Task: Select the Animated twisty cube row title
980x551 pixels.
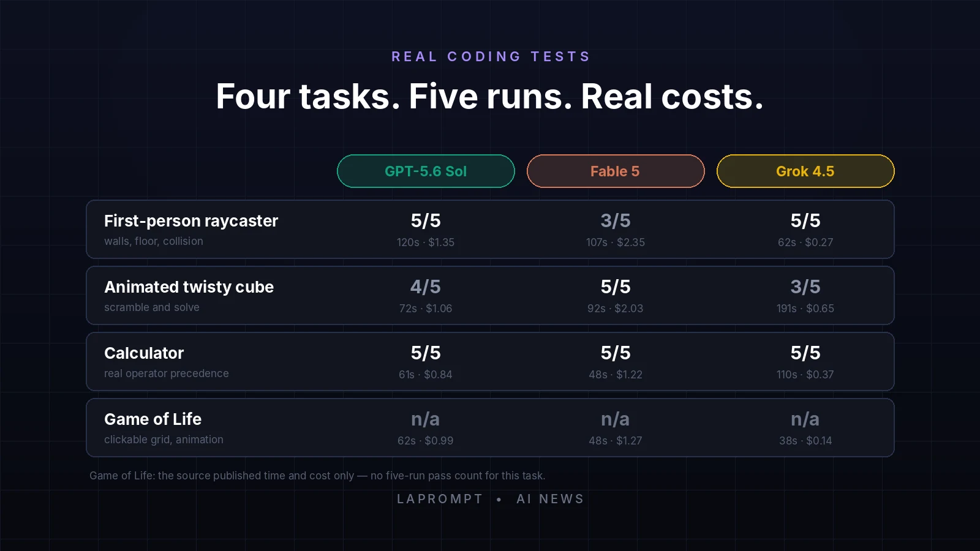Action: click(x=189, y=287)
